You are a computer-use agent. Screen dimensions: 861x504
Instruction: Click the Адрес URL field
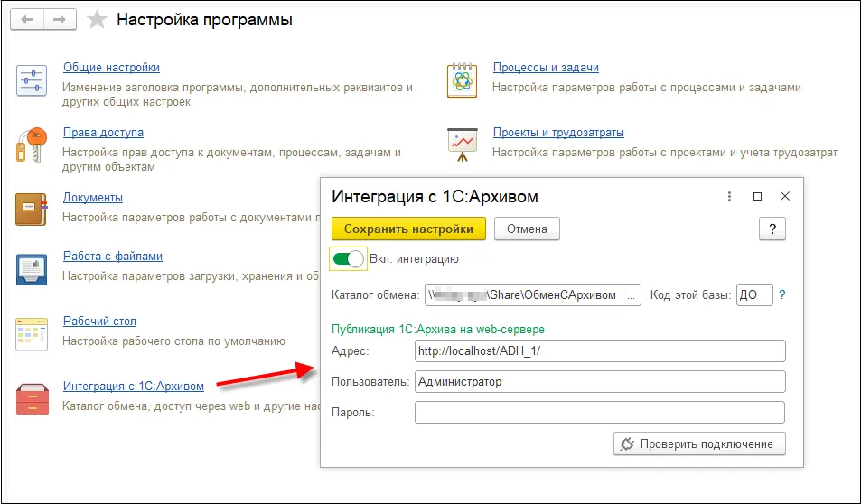tap(600, 350)
